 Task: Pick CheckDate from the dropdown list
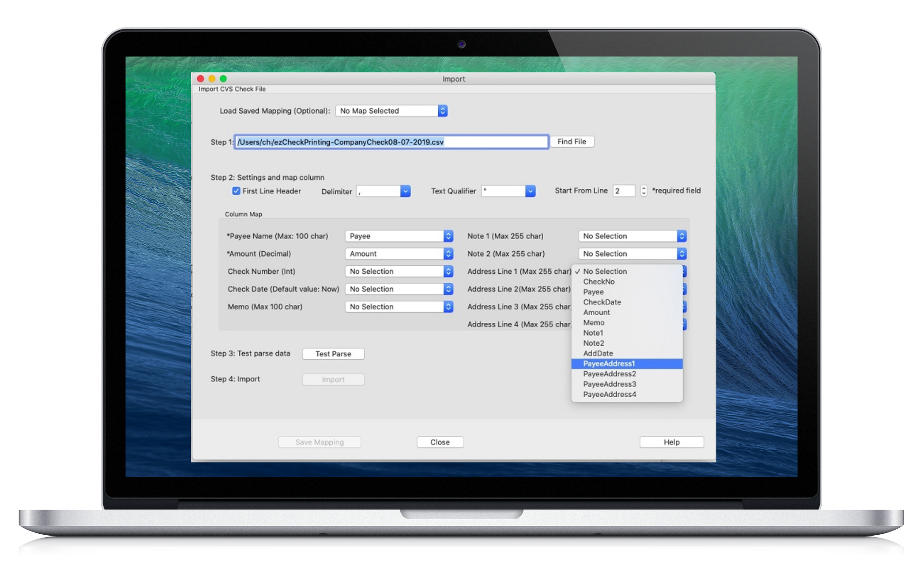pyautogui.click(x=602, y=302)
